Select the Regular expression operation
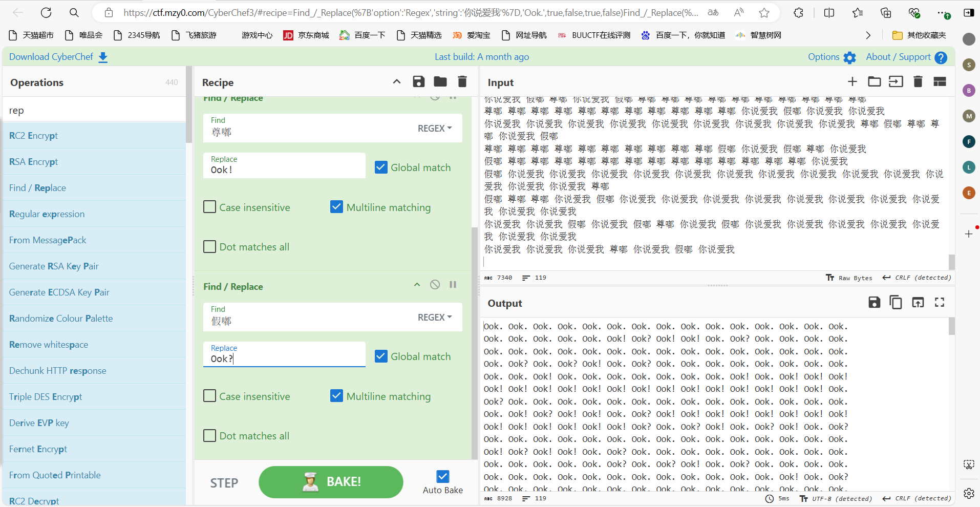Viewport: 980px width, 507px height. (x=94, y=214)
